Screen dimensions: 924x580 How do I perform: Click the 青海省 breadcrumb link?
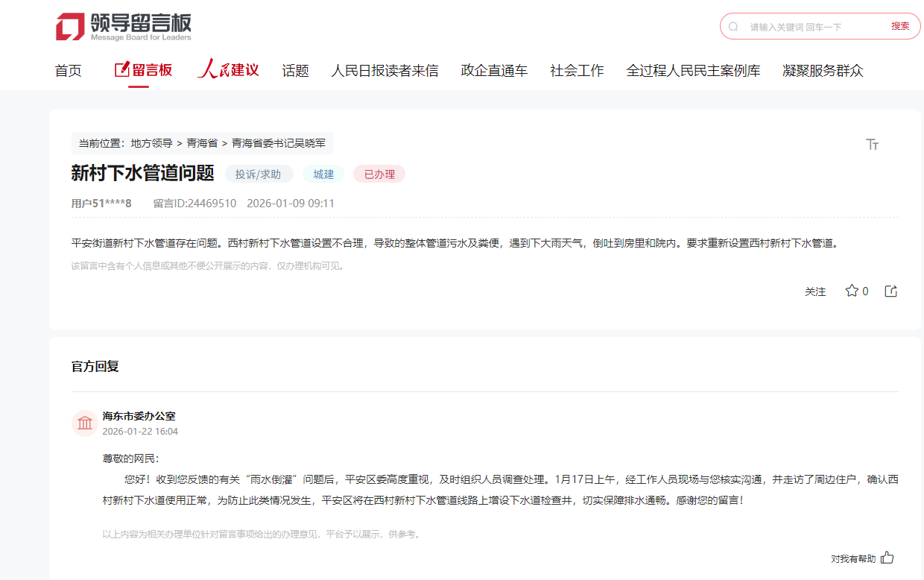202,143
